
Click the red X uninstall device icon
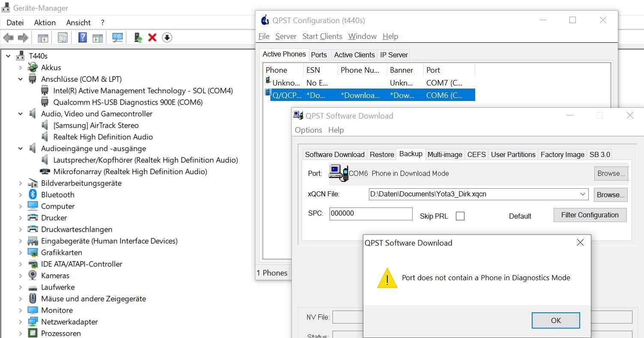152,38
